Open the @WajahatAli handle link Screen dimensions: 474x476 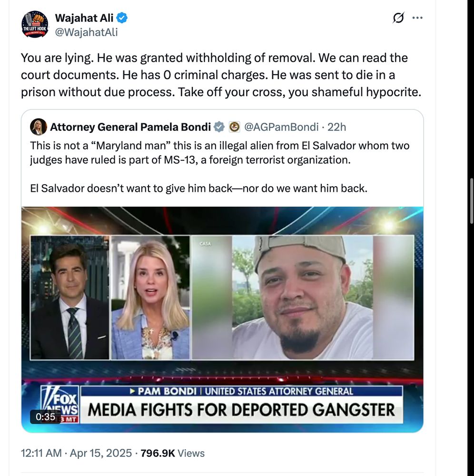pos(86,32)
